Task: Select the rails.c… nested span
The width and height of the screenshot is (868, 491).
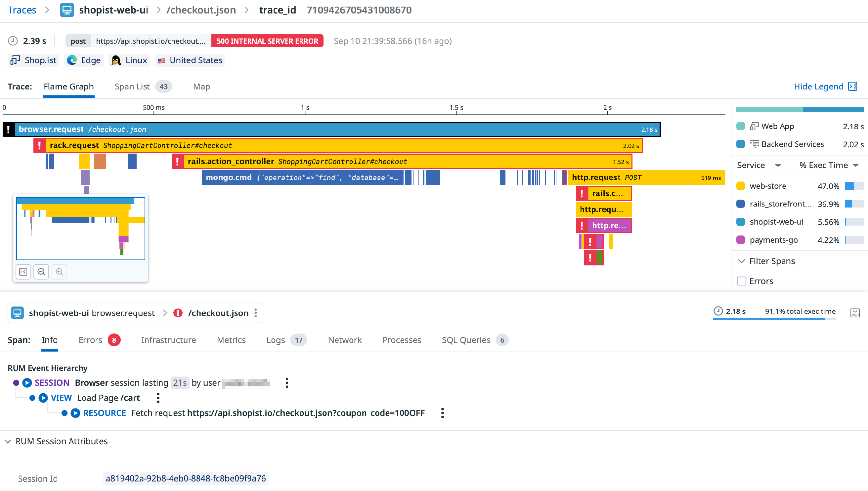Action: (604, 193)
